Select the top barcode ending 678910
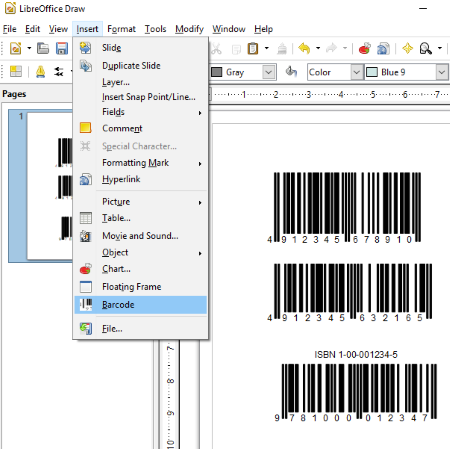450x449 pixels. [x=344, y=208]
